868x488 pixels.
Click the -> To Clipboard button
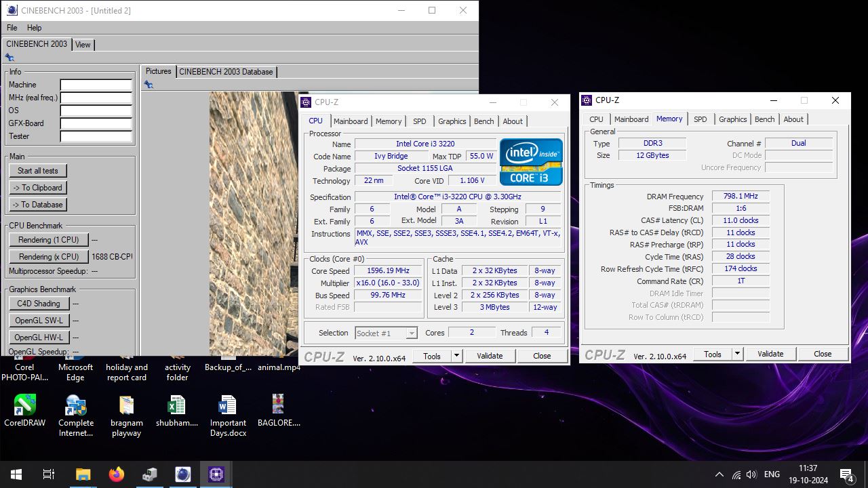(38, 188)
